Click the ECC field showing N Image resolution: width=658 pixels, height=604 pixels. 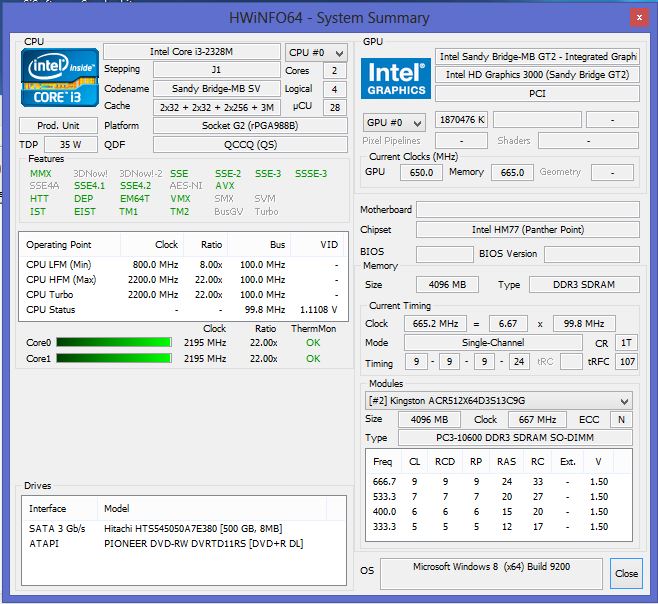pyautogui.click(x=621, y=419)
